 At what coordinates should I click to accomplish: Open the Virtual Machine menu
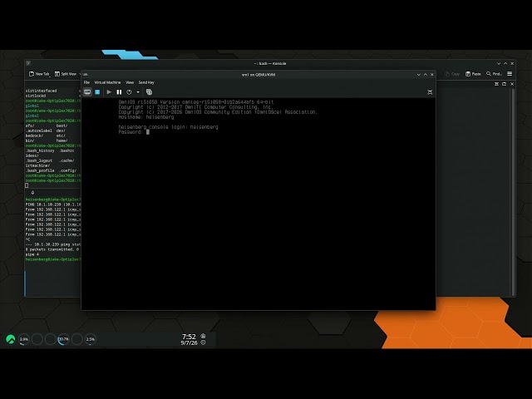click(107, 82)
